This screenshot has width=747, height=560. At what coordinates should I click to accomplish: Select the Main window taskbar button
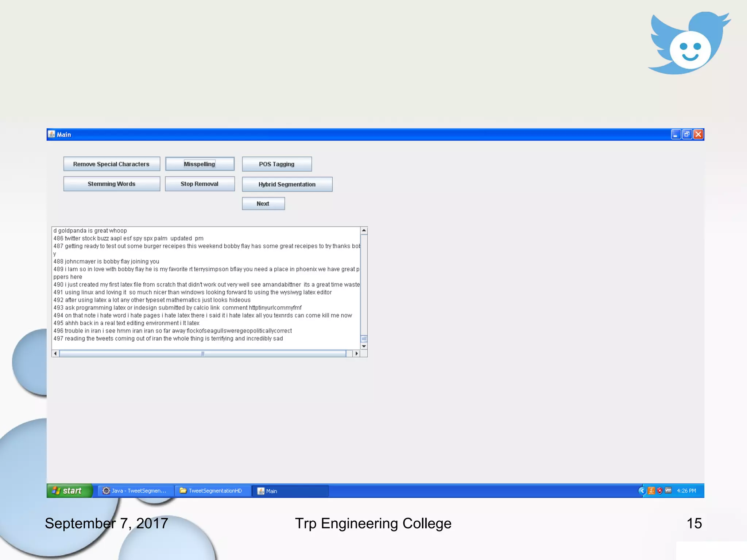(290, 491)
